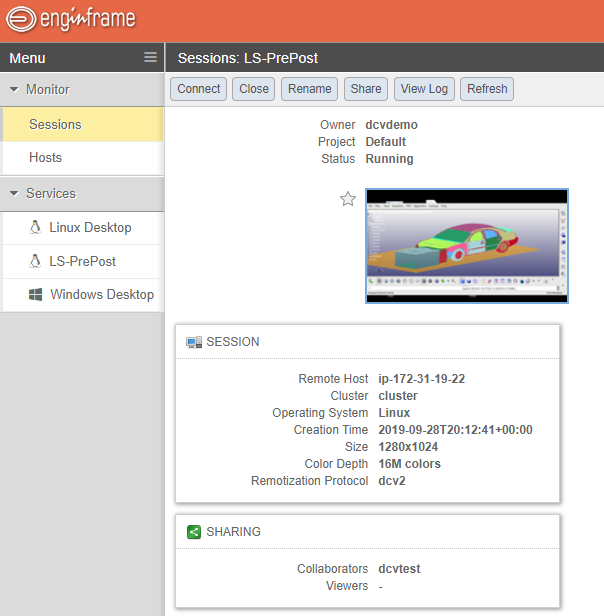Open Hosts in the Monitor menu
Screen dimensions: 604x616
[83, 158]
